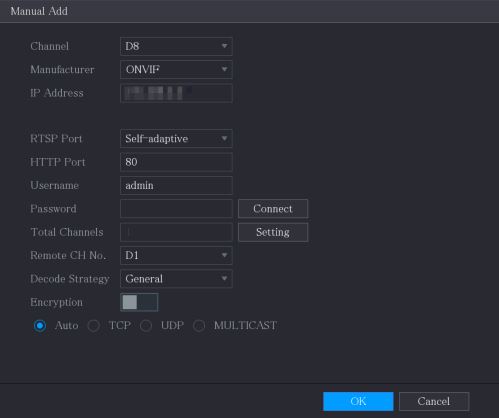This screenshot has width=499, height=418.
Task: Open the Remote CH No. dropdown
Action: [176, 255]
